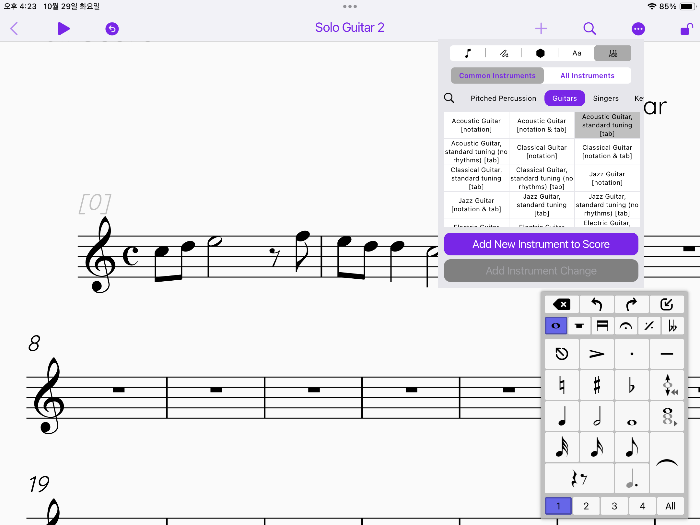Toggle the staccato dot key
700x525 pixels.
(631, 354)
